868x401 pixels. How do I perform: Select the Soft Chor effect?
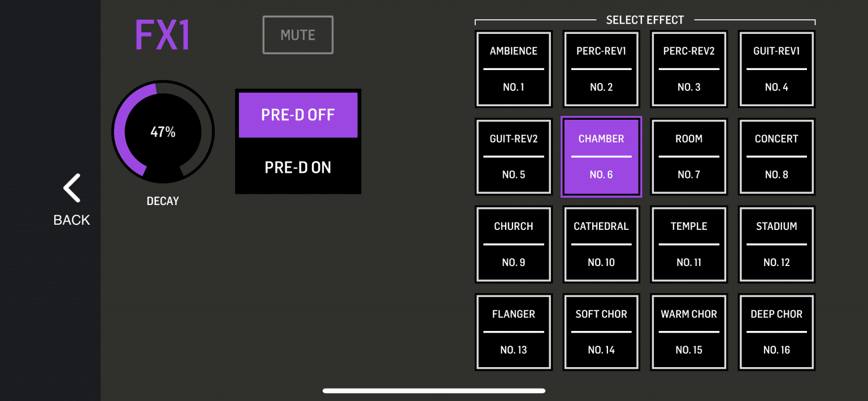[601, 332]
